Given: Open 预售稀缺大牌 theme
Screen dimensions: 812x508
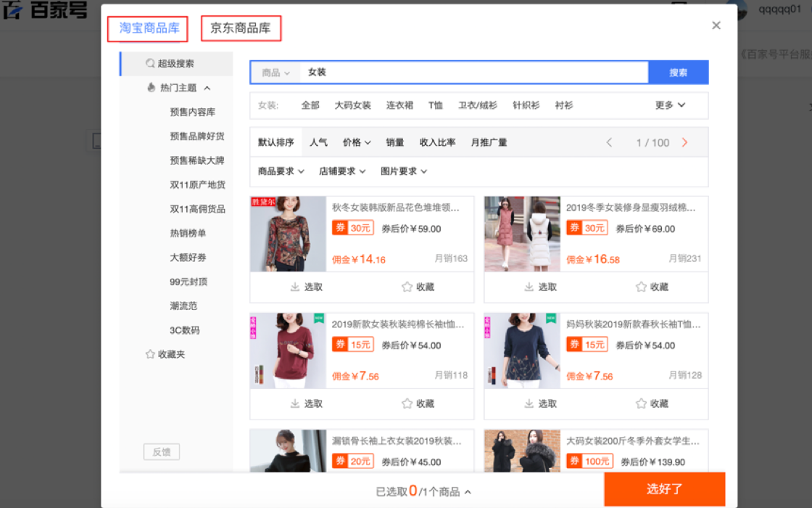Looking at the screenshot, I should click(197, 160).
